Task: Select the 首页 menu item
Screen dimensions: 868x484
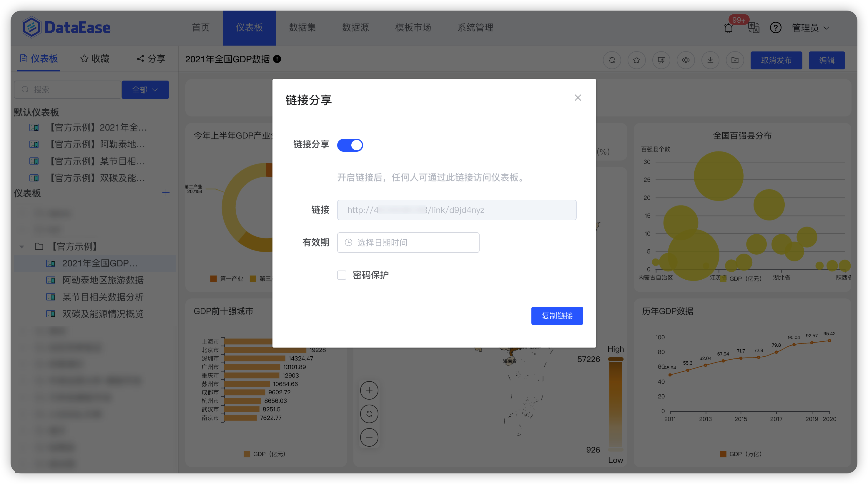Action: click(x=201, y=28)
